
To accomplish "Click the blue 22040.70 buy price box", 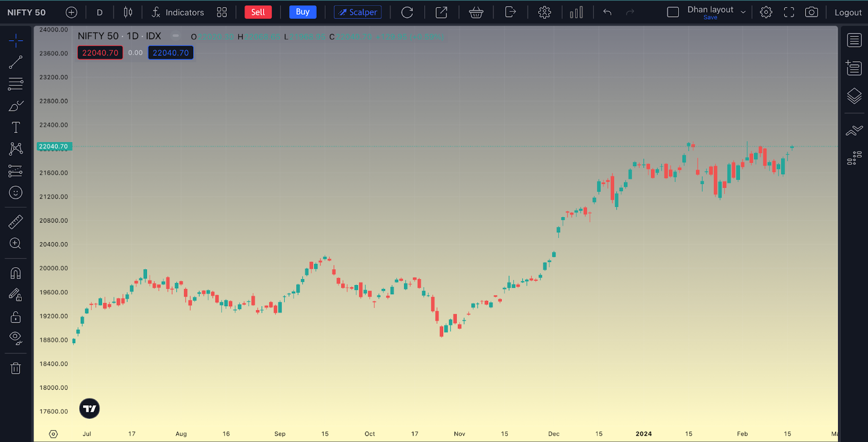I will click(171, 53).
